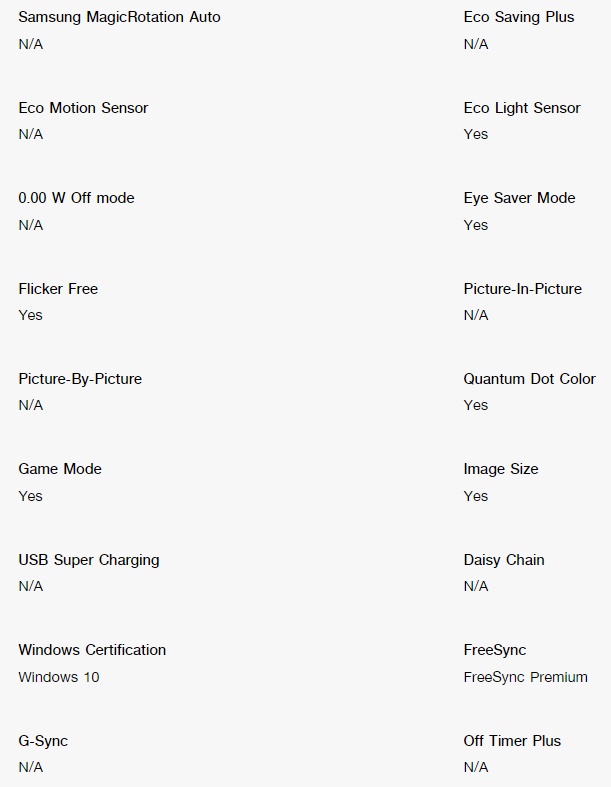The height and width of the screenshot is (787, 611).
Task: Select the Eco Saving Plus spec title
Action: pyautogui.click(x=519, y=18)
